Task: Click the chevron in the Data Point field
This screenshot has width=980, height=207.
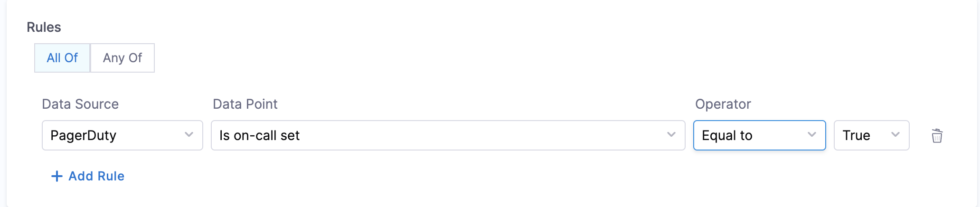Action: 671,135
